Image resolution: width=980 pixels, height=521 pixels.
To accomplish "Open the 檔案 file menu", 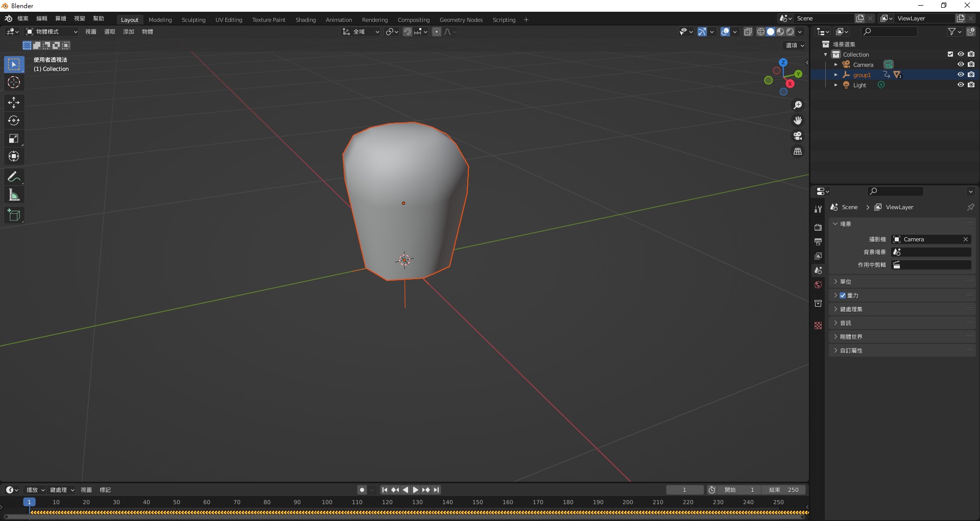I will pyautogui.click(x=23, y=18).
